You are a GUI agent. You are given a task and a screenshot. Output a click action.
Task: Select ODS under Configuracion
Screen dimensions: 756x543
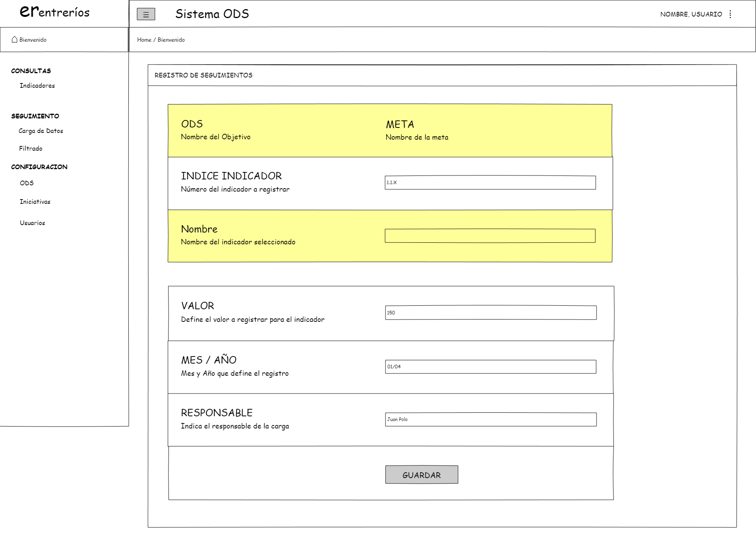tap(27, 183)
